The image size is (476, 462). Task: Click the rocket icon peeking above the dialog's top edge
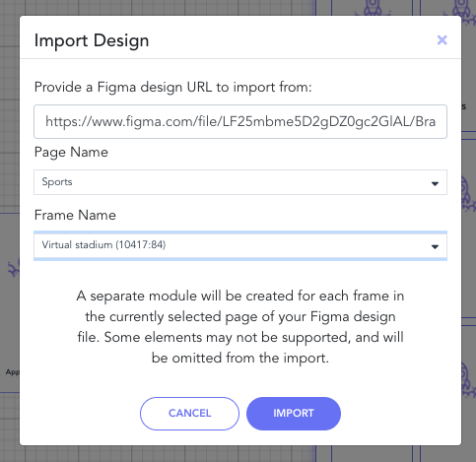click(372, 8)
